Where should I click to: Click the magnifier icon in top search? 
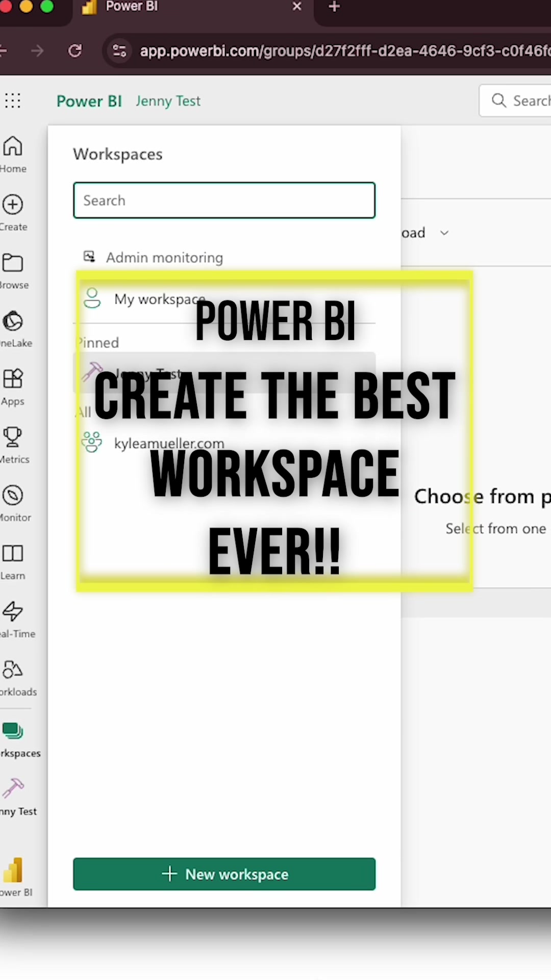498,101
